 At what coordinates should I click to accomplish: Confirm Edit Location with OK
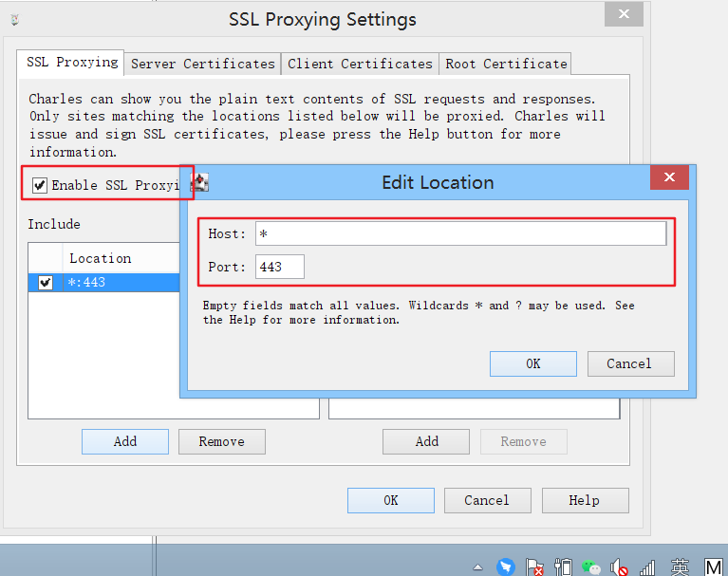point(533,363)
